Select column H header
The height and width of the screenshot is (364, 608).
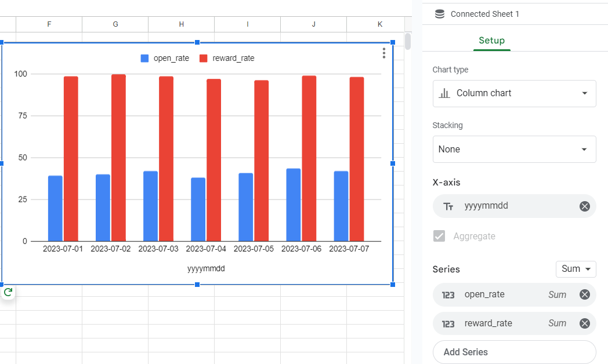pos(181,24)
